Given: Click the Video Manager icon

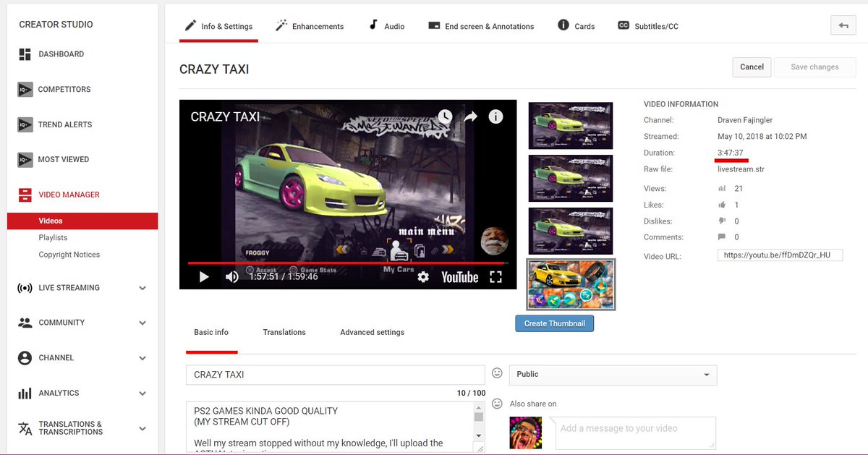Looking at the screenshot, I should (x=25, y=195).
